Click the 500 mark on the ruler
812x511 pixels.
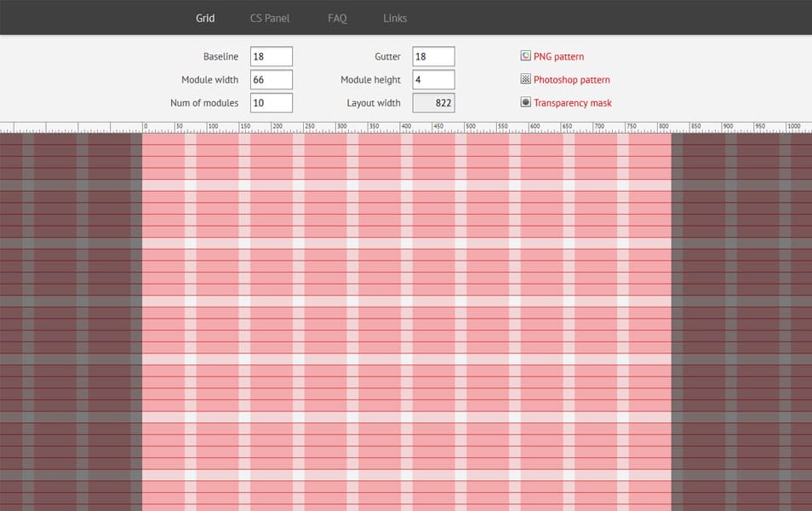coord(468,124)
